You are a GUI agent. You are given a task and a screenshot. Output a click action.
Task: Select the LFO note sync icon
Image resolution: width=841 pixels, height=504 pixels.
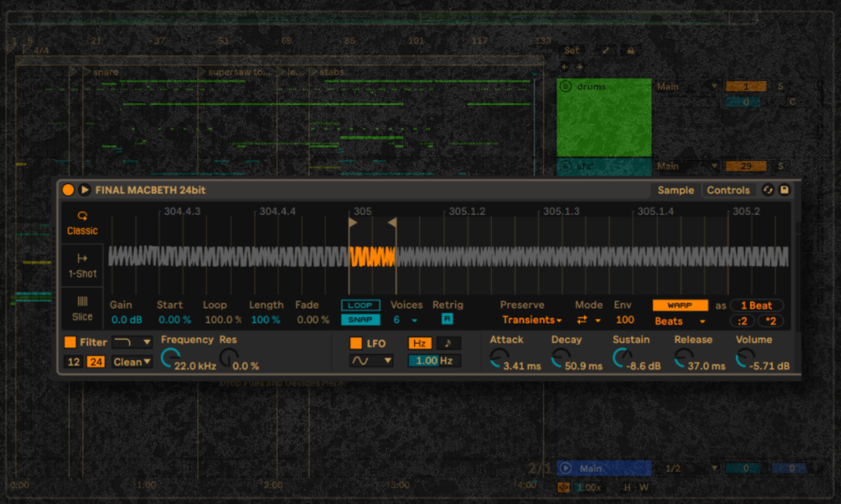click(448, 343)
